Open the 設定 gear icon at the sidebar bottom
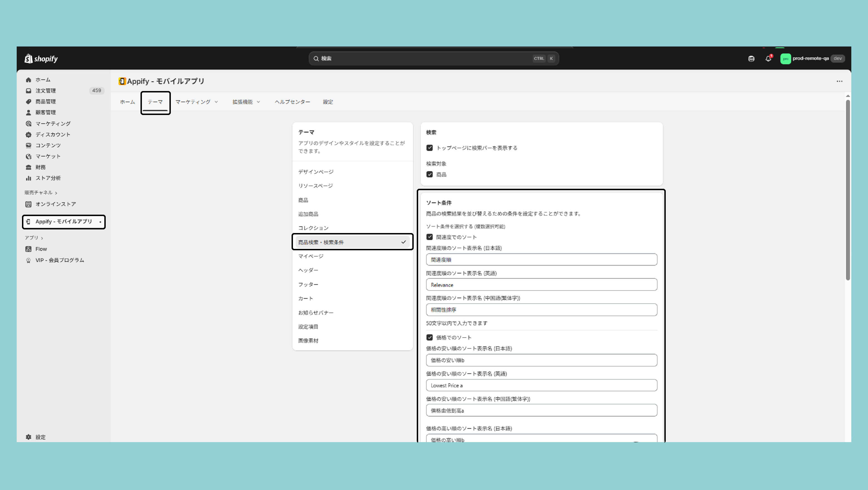Image resolution: width=868 pixels, height=490 pixels. [x=29, y=437]
